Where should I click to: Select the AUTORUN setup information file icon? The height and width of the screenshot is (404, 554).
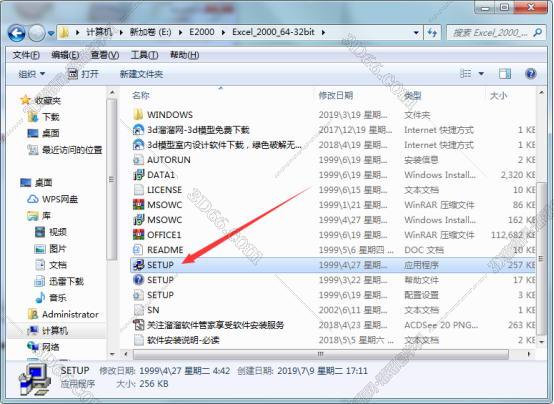tap(138, 160)
